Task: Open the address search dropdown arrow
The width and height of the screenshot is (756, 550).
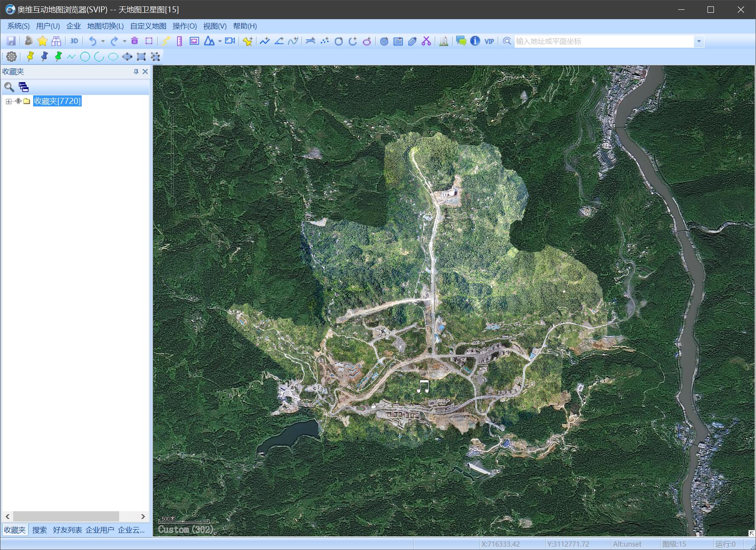Action: (699, 41)
